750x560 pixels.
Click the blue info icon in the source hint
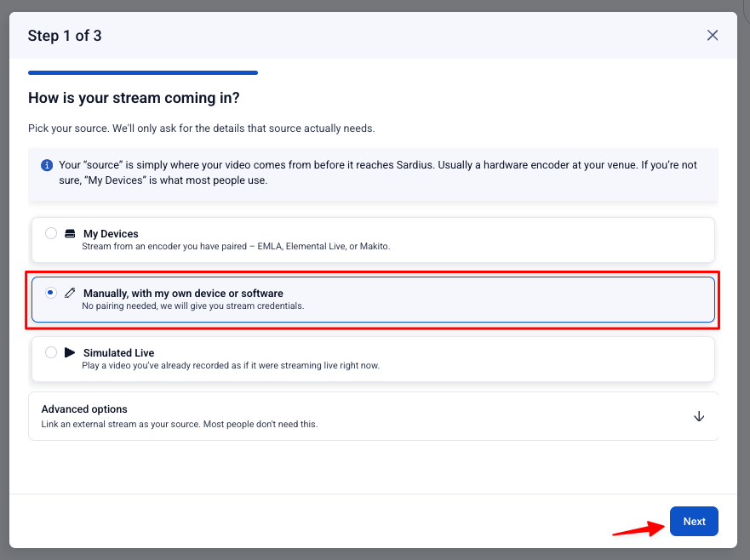click(x=47, y=165)
